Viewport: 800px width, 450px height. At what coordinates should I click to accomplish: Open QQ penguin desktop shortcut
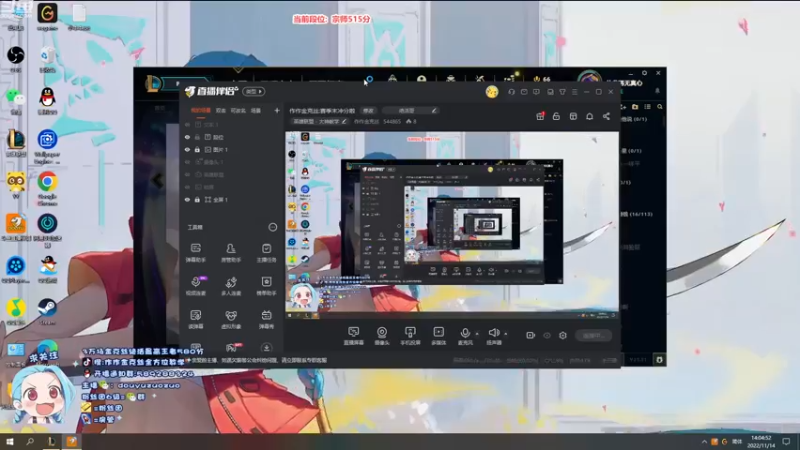tap(47, 100)
